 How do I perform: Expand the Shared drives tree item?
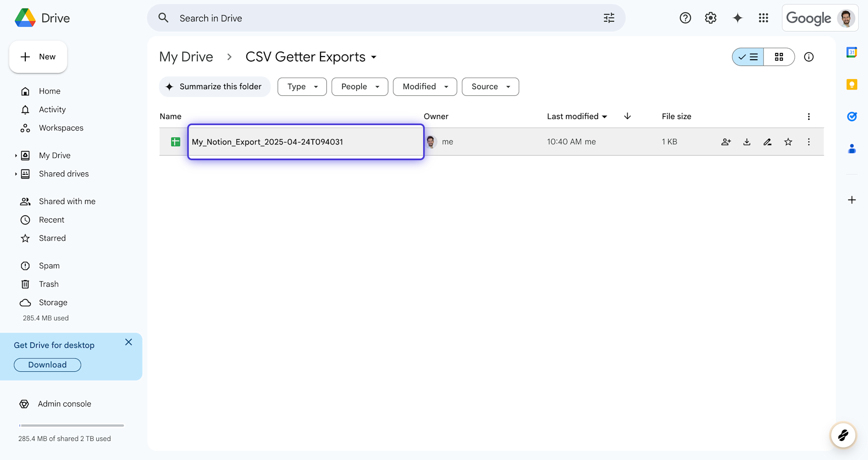[17, 174]
